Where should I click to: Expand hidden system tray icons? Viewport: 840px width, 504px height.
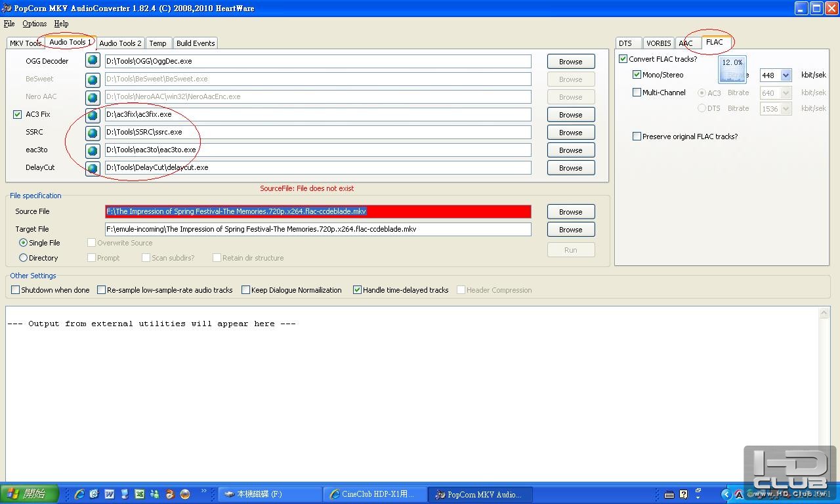(726, 494)
